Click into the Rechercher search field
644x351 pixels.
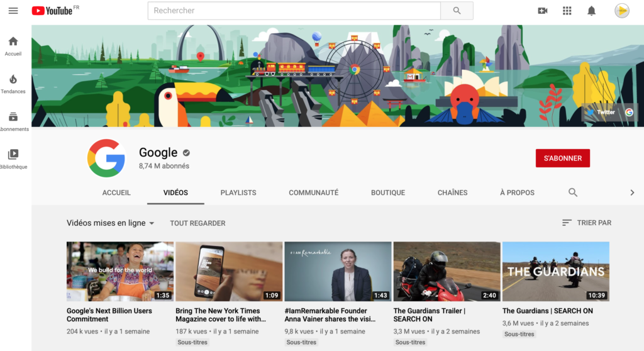(294, 11)
